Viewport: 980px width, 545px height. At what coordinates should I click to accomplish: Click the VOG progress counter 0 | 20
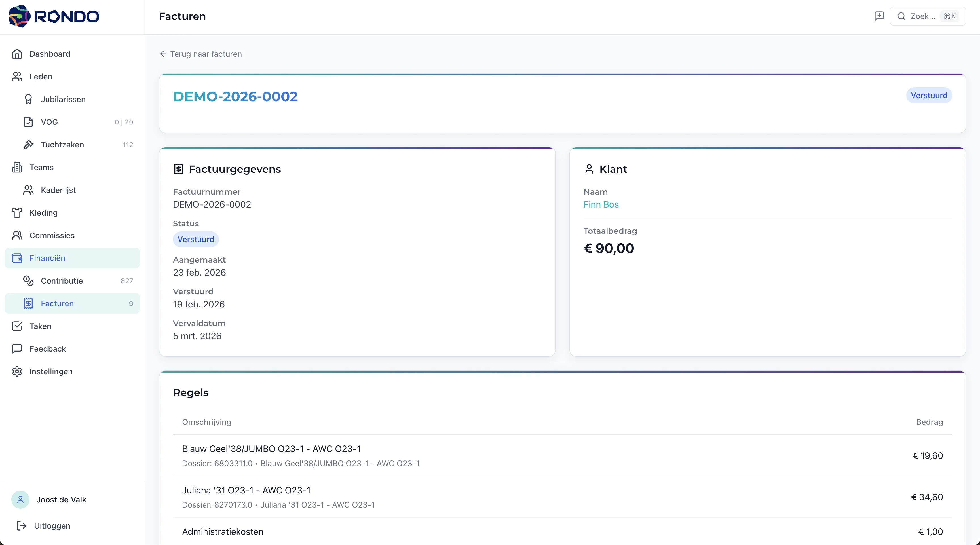point(123,122)
